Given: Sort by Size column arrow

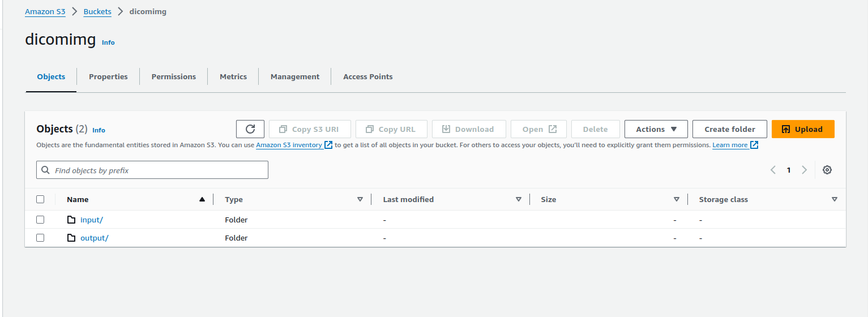Looking at the screenshot, I should [x=677, y=199].
